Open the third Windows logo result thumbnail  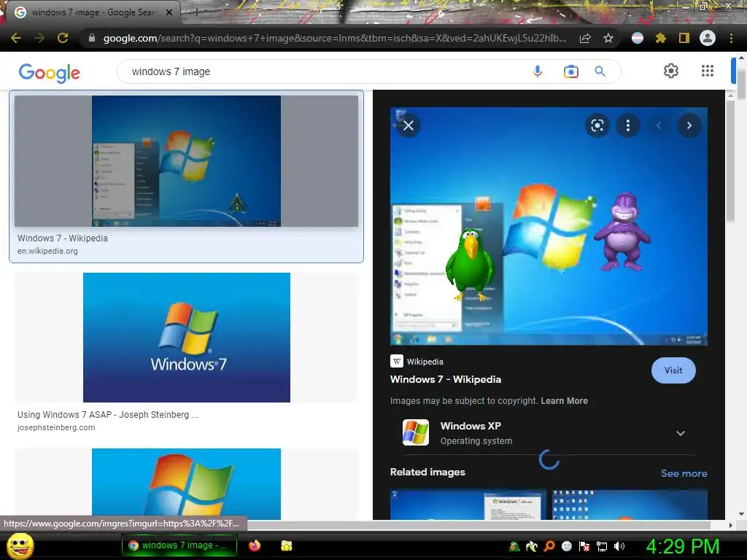tap(186, 484)
